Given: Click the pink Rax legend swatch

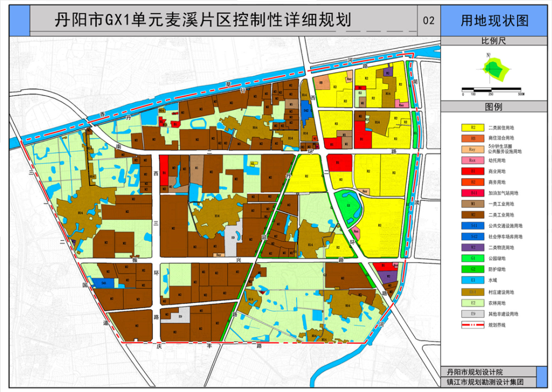Looking at the screenshot, I should coord(473,160).
